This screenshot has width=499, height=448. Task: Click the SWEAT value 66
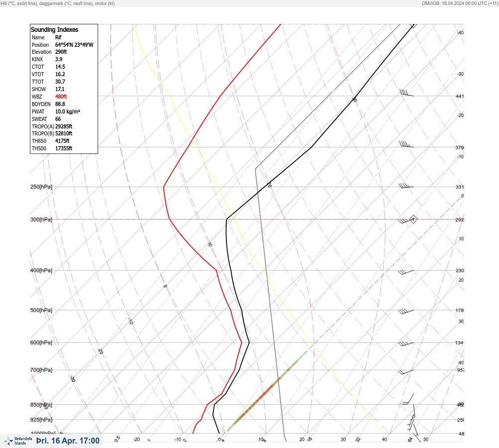coord(58,119)
